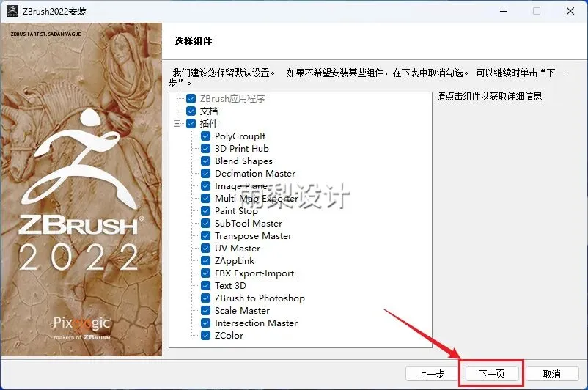Uncheck the 3D Print Hub checkbox

(205, 149)
